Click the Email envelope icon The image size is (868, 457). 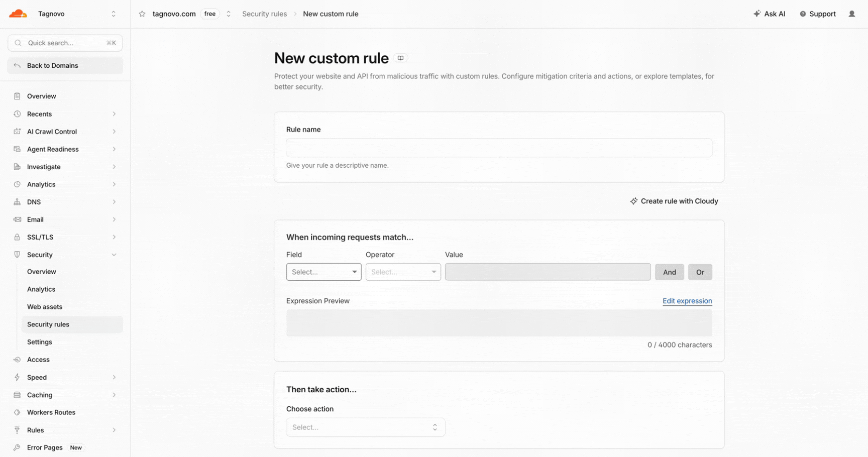pyautogui.click(x=17, y=219)
